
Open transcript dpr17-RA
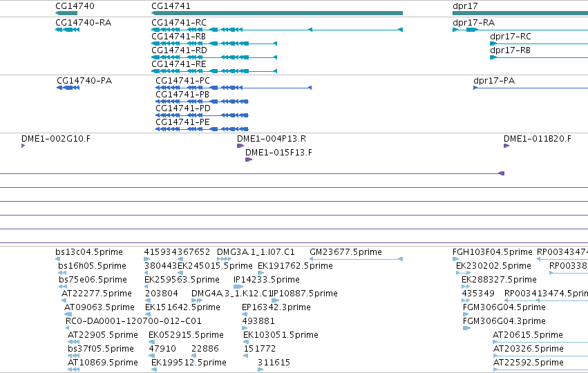tap(473, 23)
